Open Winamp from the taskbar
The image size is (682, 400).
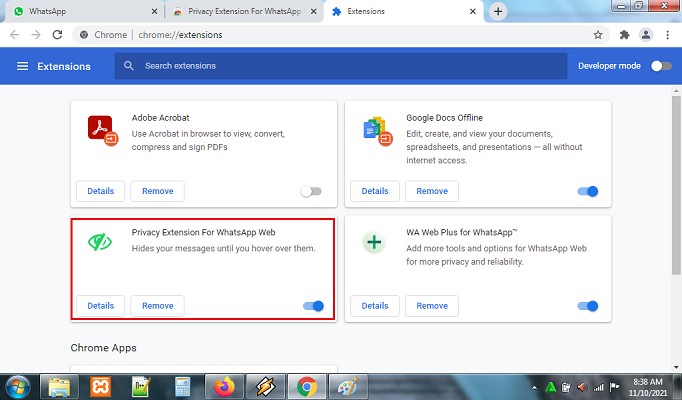(265, 387)
